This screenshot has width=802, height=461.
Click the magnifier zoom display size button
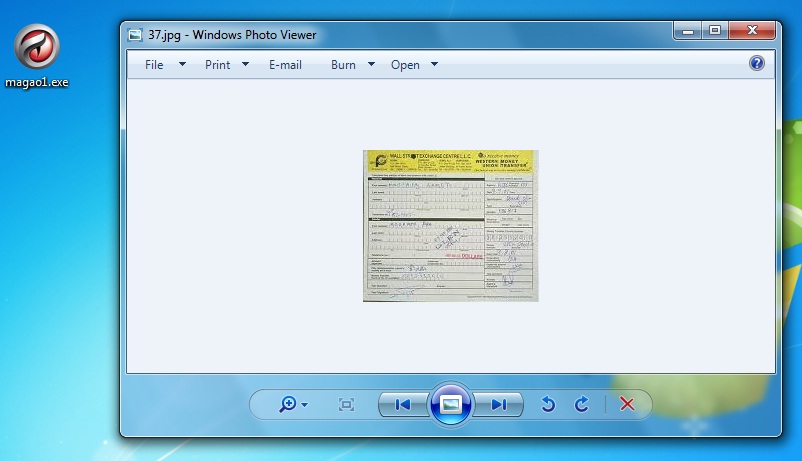click(287, 404)
